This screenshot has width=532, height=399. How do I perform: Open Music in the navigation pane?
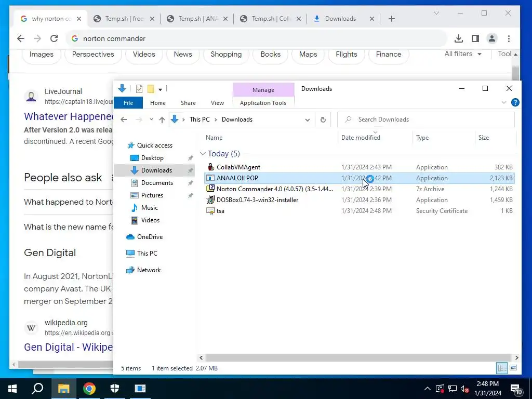point(149,208)
